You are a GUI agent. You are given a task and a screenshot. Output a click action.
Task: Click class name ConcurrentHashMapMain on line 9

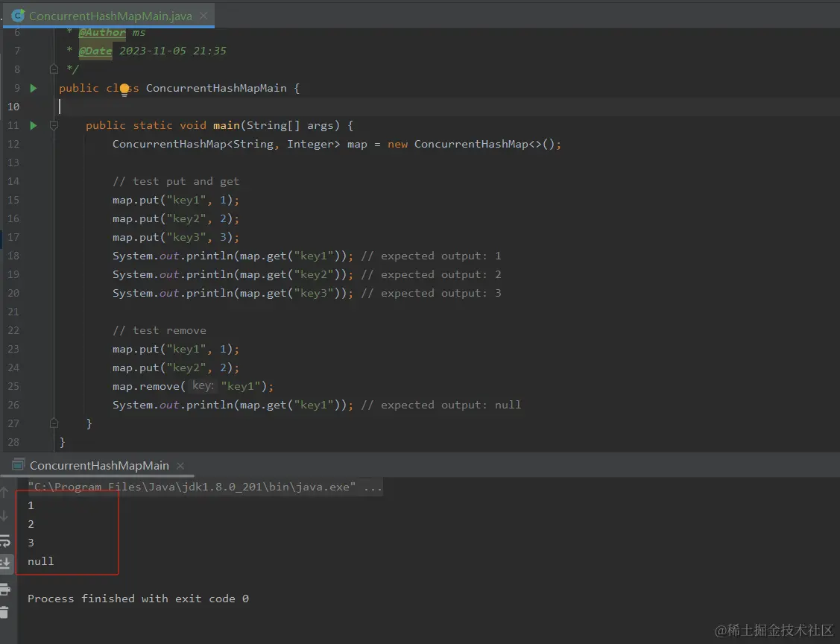[x=216, y=88]
